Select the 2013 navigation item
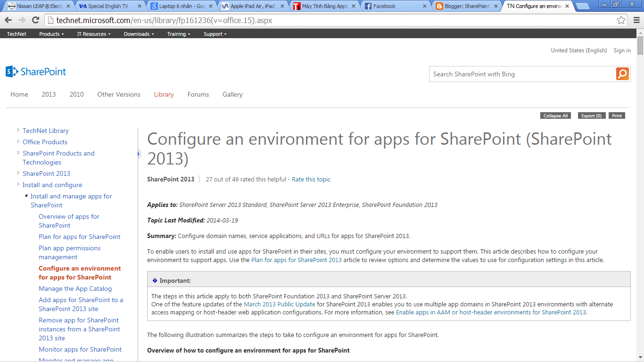Screen dimensions: 644x362 pyautogui.click(x=49, y=94)
